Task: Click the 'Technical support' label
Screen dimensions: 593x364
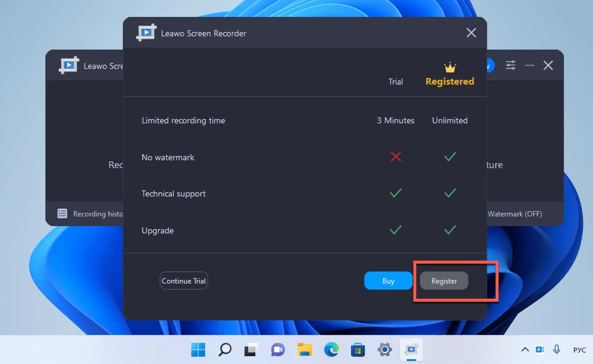Action: tap(174, 194)
